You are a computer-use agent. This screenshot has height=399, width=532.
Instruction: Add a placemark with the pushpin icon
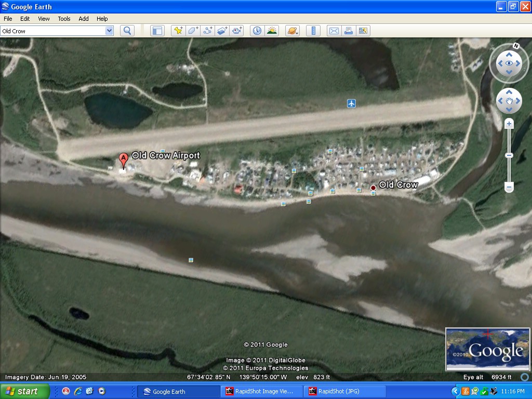[x=178, y=31]
